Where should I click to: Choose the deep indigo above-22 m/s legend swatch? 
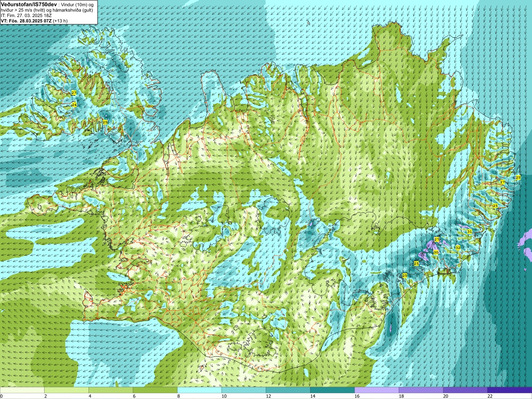point(510,390)
